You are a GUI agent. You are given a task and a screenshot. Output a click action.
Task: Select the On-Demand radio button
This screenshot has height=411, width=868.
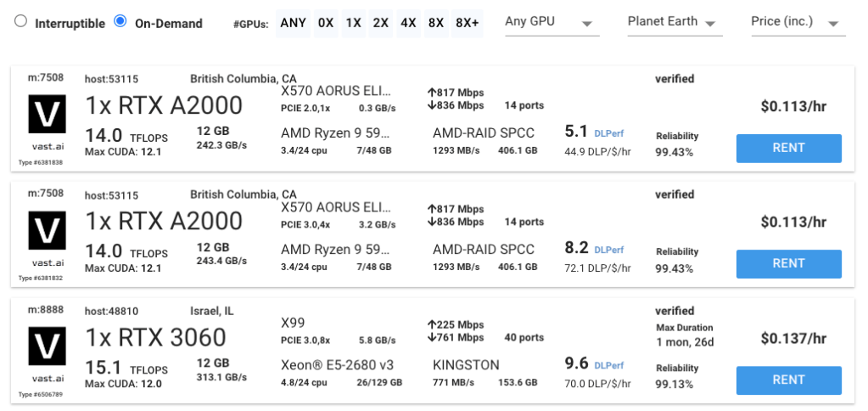click(120, 22)
